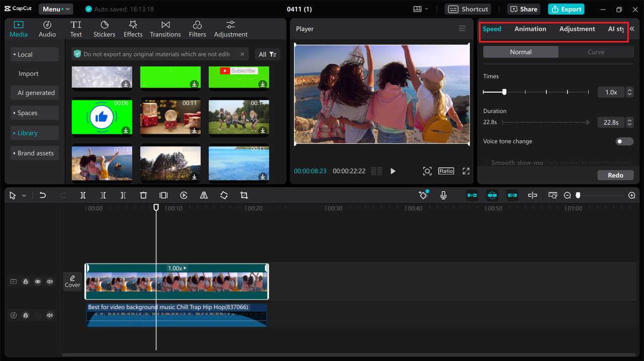Click the AI generated button
The height and width of the screenshot is (361, 644).
pos(36,93)
